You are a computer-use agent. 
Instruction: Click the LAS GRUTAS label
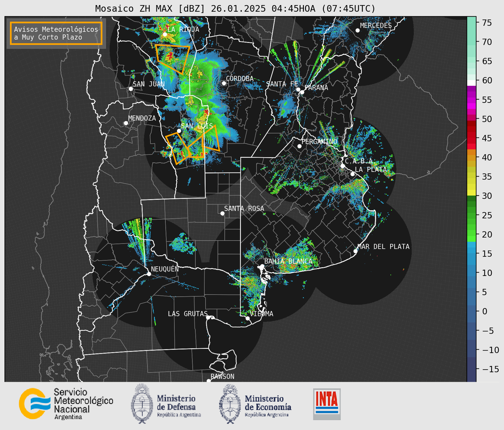click(188, 314)
